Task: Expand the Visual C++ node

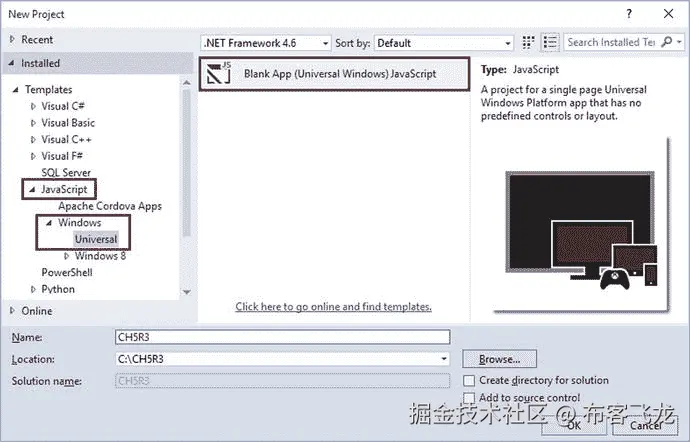Action: click(33, 140)
